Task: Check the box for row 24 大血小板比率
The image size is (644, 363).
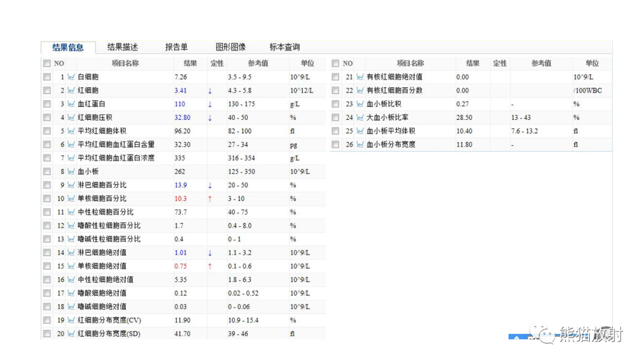Action: (336, 118)
